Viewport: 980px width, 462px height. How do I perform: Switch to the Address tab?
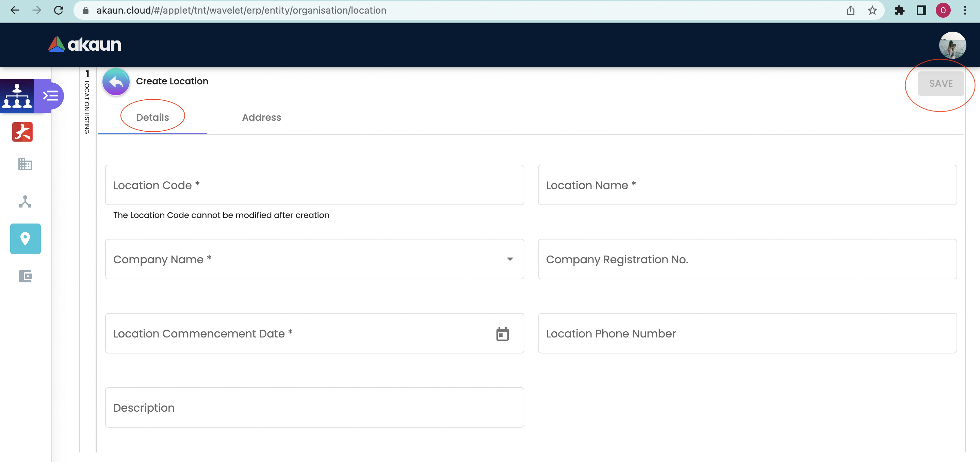click(x=261, y=117)
